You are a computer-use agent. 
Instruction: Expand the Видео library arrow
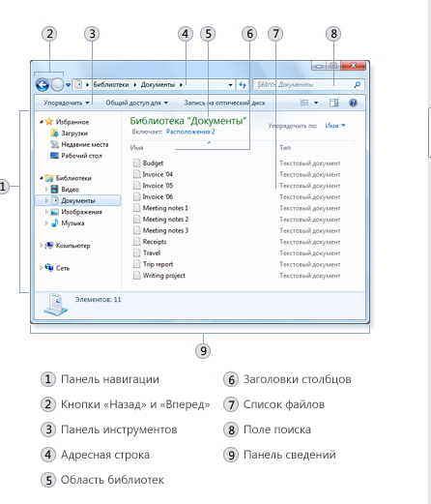46,190
